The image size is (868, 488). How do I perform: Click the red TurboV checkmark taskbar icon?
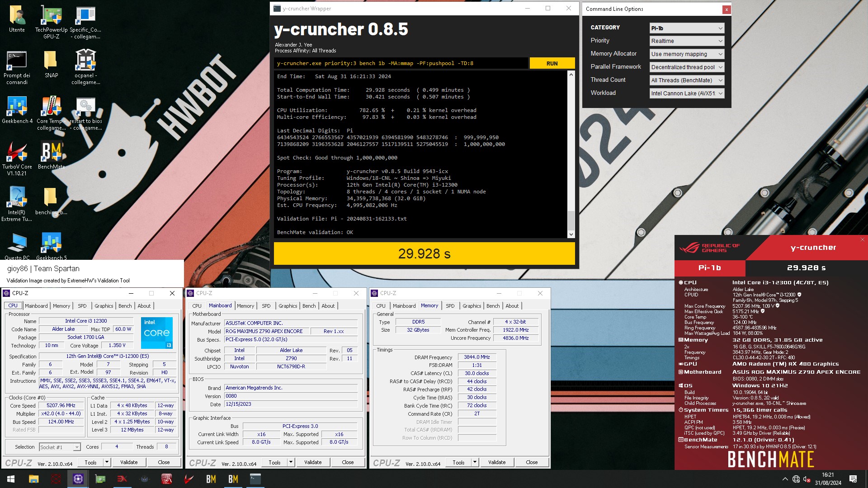coord(189,479)
